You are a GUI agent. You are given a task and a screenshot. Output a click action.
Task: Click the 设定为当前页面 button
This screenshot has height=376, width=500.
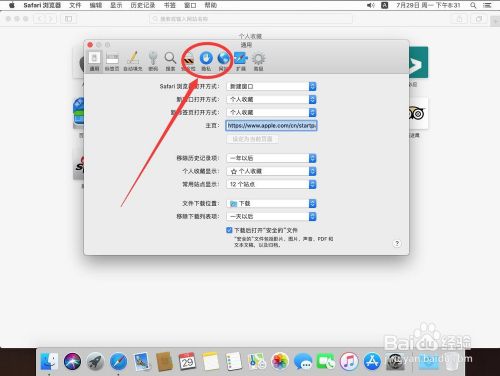click(252, 139)
